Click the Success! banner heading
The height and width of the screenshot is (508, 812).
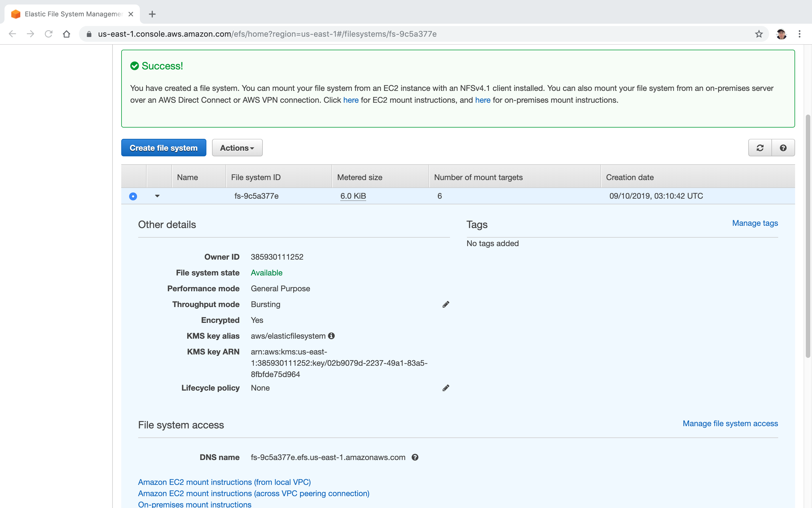pos(162,66)
